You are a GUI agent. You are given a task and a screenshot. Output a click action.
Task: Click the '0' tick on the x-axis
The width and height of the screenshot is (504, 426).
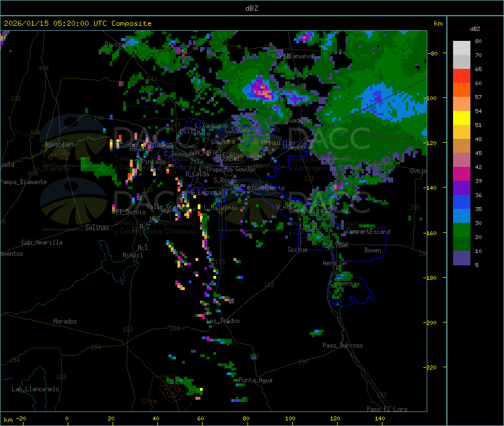[67, 418]
